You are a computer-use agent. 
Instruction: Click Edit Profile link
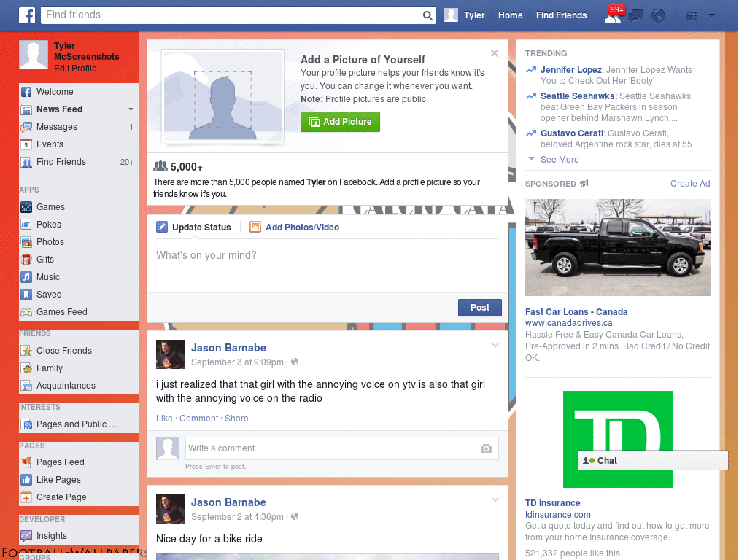click(x=75, y=69)
